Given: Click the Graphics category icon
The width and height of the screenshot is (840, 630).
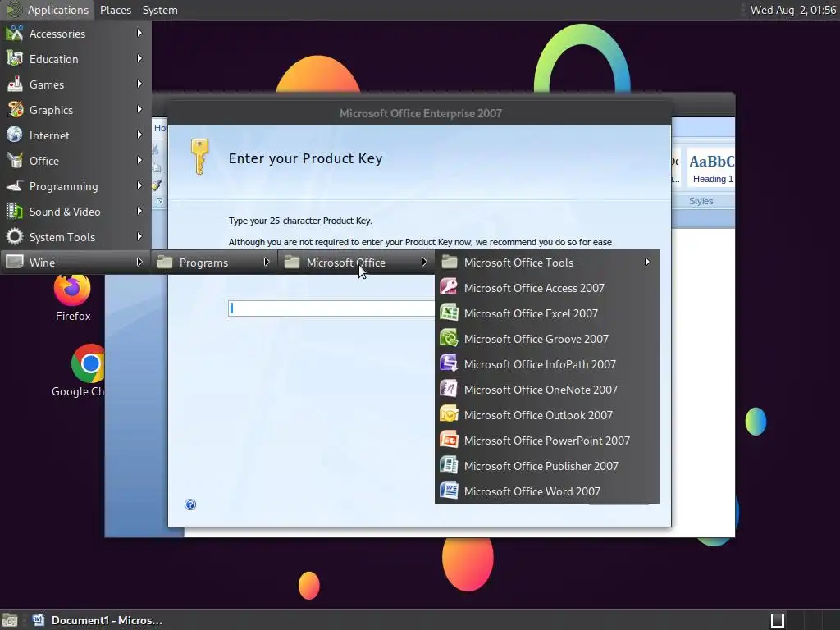Looking at the screenshot, I should point(15,110).
